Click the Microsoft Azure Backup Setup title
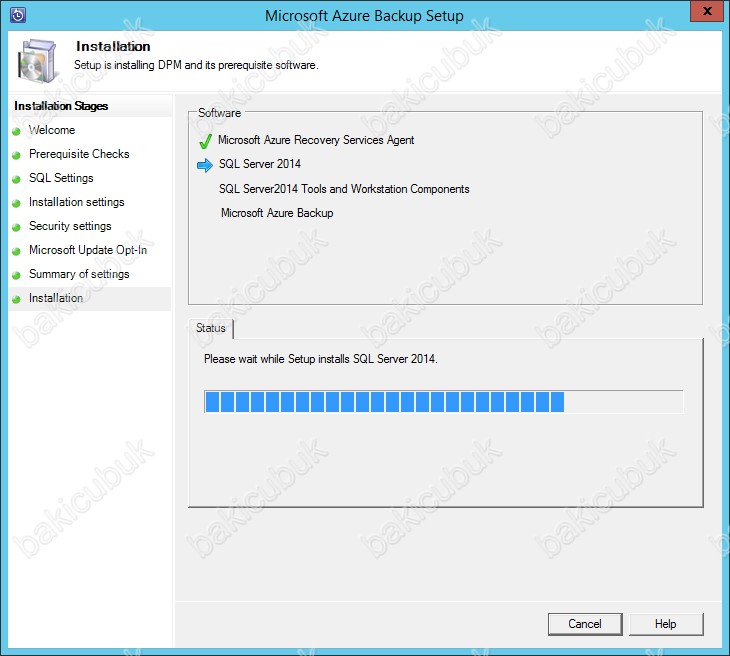This screenshot has width=730, height=656. (364, 16)
